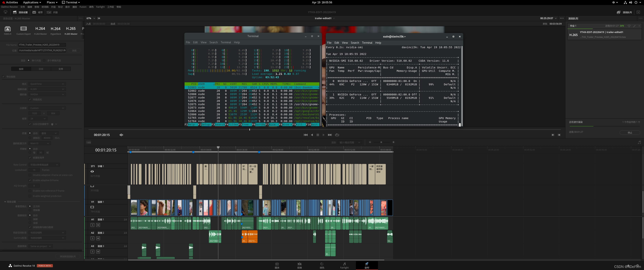This screenshot has height=270, width=644.
Task: Open the 格式 QuickTime dropdown
Action: 47,84
